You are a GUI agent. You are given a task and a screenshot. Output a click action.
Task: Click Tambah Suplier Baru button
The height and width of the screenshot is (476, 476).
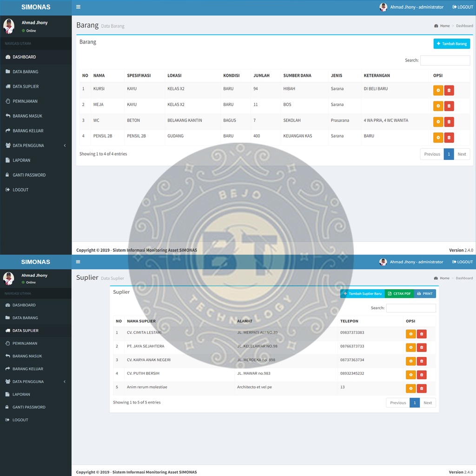point(363,294)
